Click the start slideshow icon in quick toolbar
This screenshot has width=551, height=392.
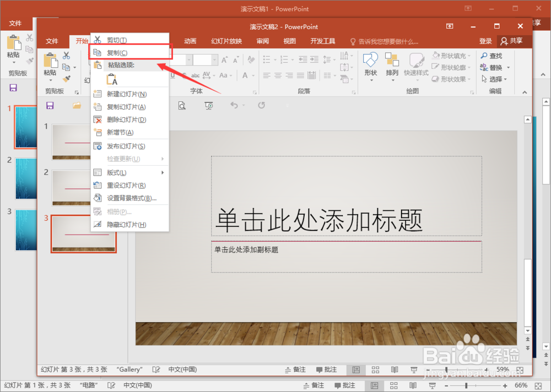[209, 105]
